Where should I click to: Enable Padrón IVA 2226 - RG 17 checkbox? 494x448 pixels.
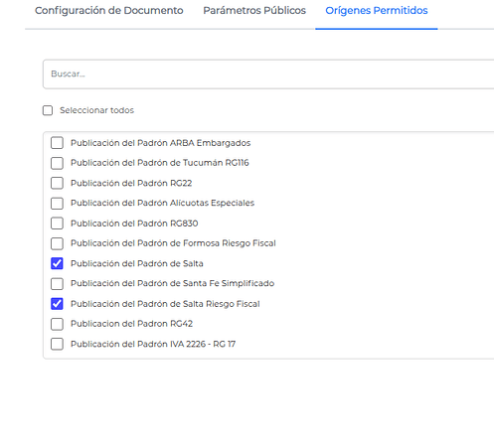point(57,344)
